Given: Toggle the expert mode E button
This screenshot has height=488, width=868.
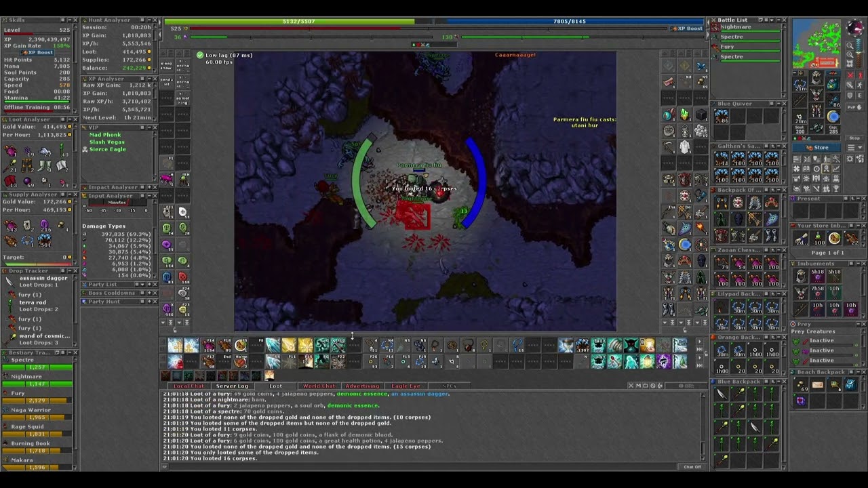Looking at the screenshot, I should coord(860,96).
